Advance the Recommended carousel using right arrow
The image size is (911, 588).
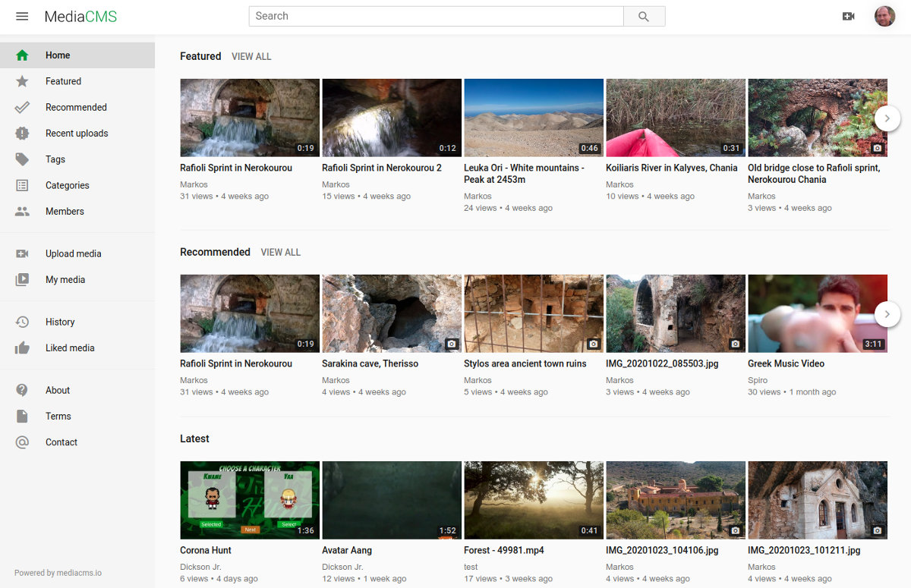(x=887, y=314)
